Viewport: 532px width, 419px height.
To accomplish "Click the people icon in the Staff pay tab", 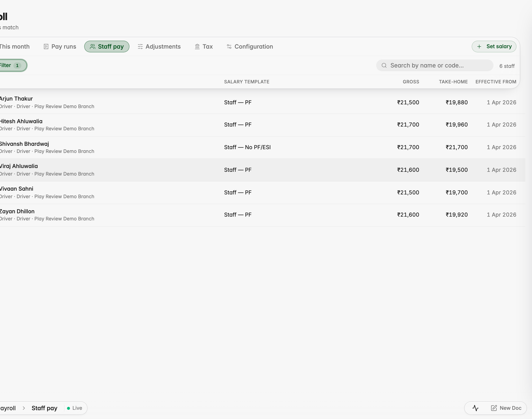I will tap(92, 47).
